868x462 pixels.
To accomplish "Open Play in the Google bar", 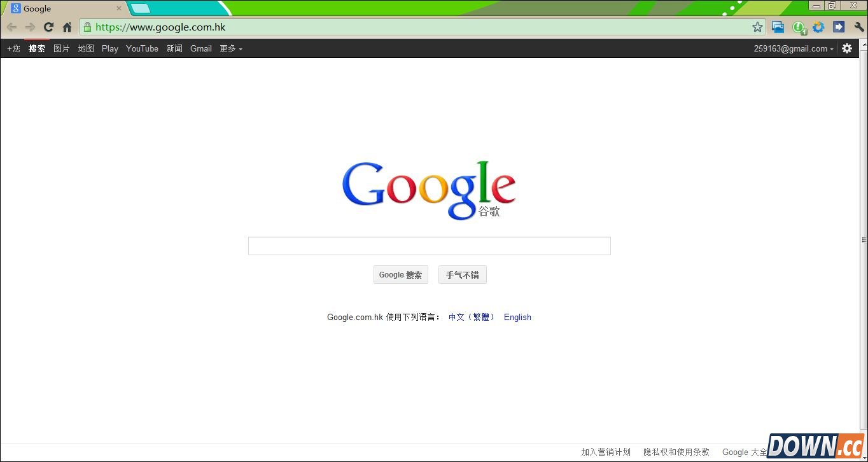I will click(110, 48).
